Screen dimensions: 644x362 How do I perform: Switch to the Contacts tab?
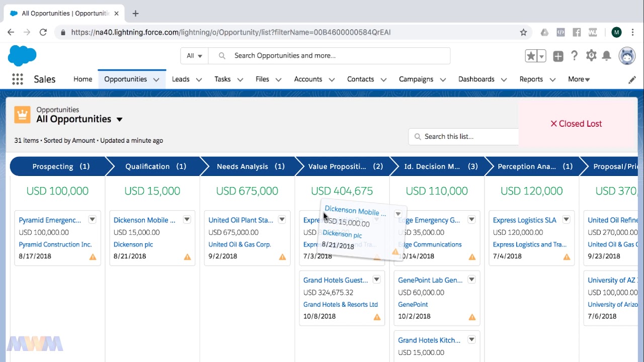[x=360, y=79]
